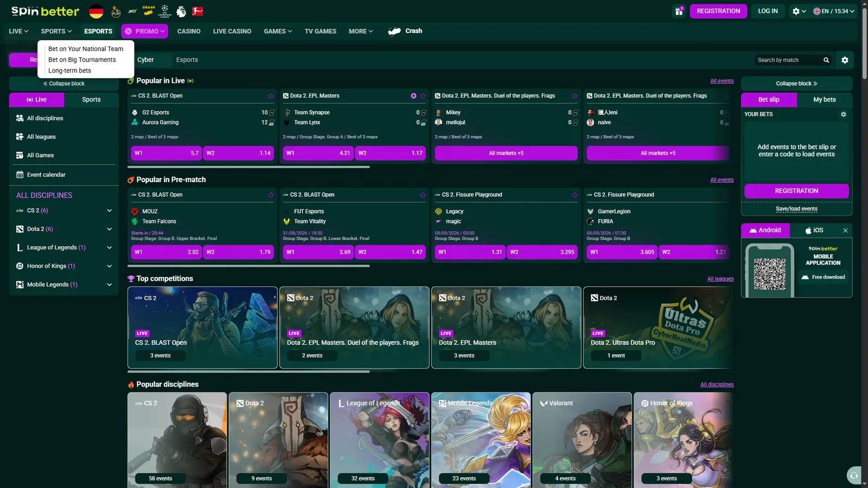
Task: Expand the GAMES menu dropdown
Action: pyautogui.click(x=278, y=31)
